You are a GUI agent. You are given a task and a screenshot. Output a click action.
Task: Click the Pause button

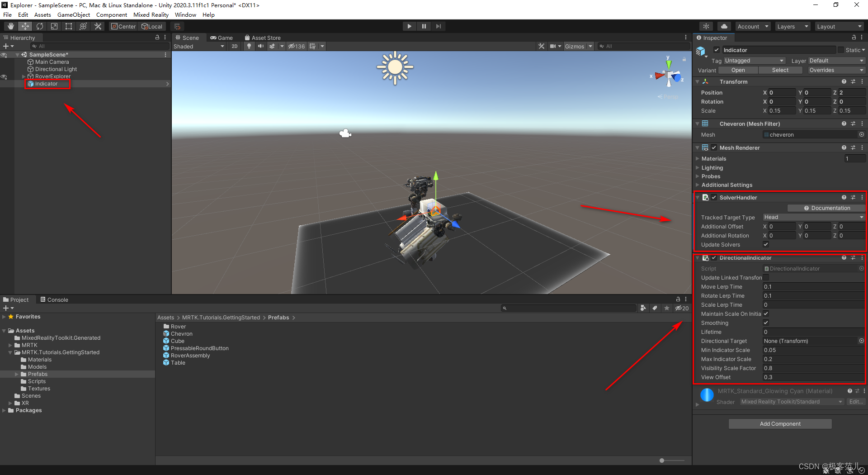[x=424, y=26]
